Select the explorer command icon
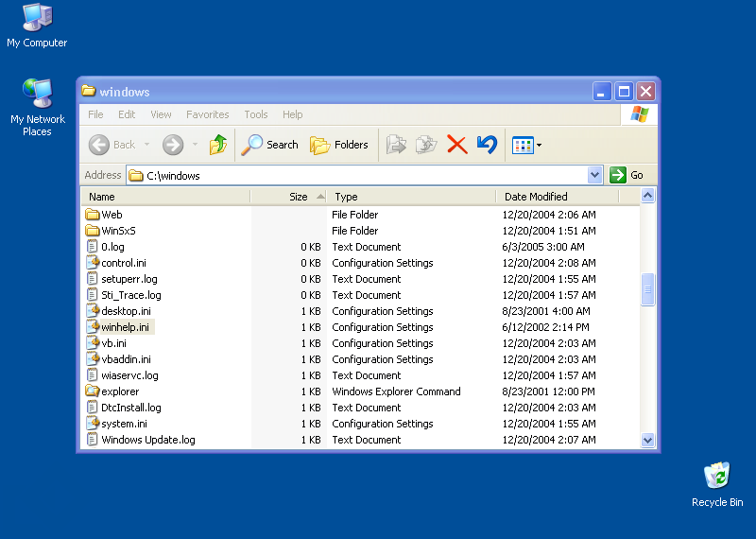Viewport: 756px width, 539px height. point(92,391)
